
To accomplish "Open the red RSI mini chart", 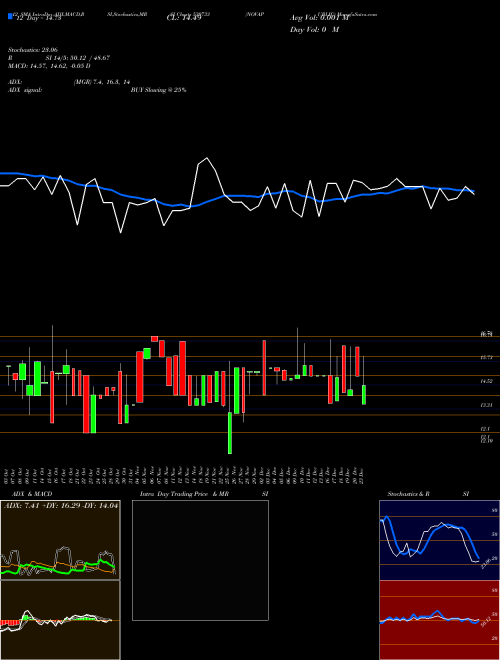I will 439,620.
